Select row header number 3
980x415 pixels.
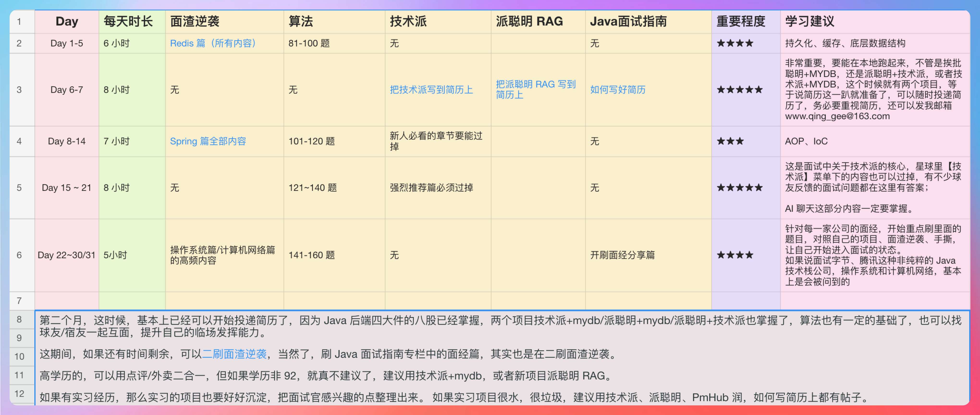pos(19,90)
